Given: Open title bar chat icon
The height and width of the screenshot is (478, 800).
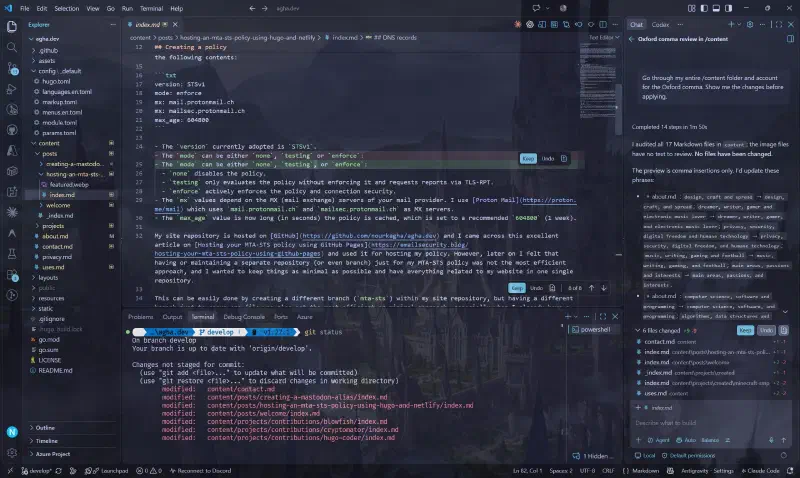Looking at the screenshot, I should (536, 8).
